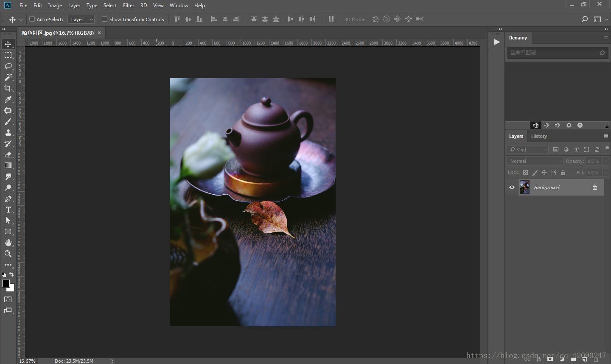Click the background color swatch
The width and height of the screenshot is (611, 364).
point(12,289)
